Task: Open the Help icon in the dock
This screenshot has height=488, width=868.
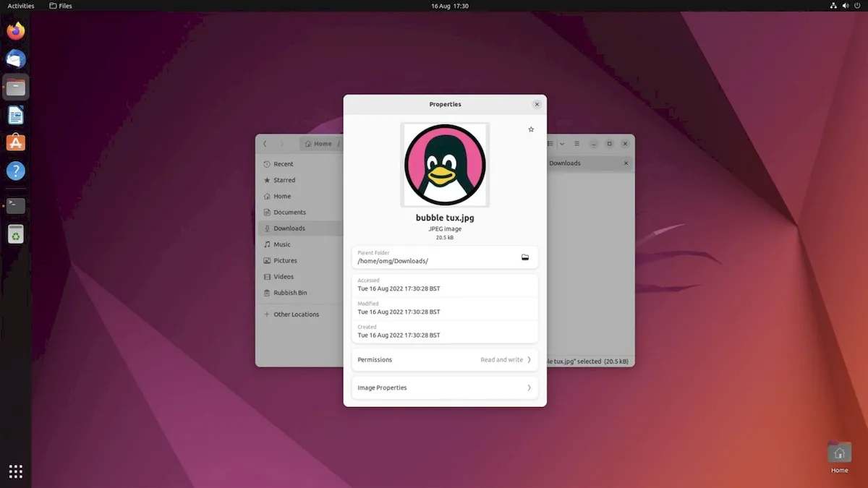Action: click(16, 171)
